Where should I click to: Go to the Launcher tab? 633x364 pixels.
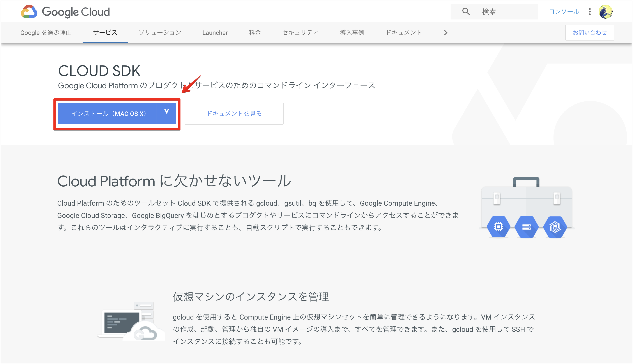pos(215,33)
